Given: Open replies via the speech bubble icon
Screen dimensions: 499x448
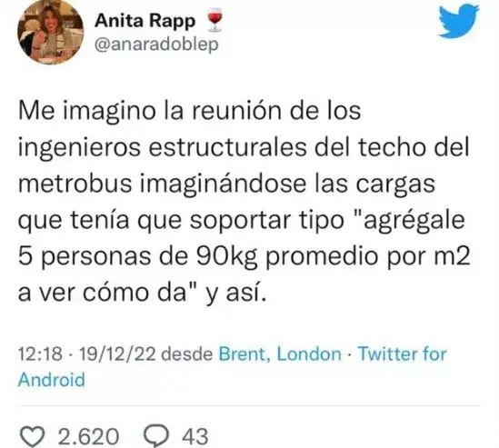Looking at the screenshot, I should coord(156,436).
